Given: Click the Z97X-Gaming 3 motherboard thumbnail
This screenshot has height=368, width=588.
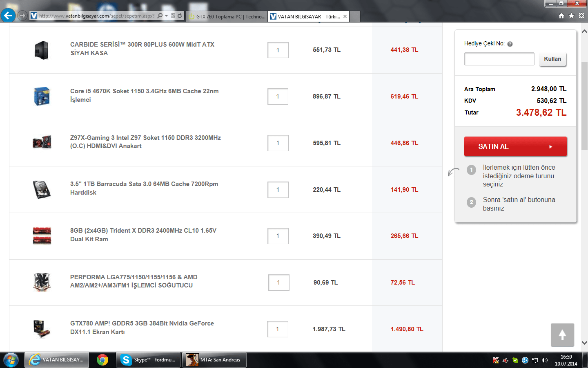Looking at the screenshot, I should (42, 143).
